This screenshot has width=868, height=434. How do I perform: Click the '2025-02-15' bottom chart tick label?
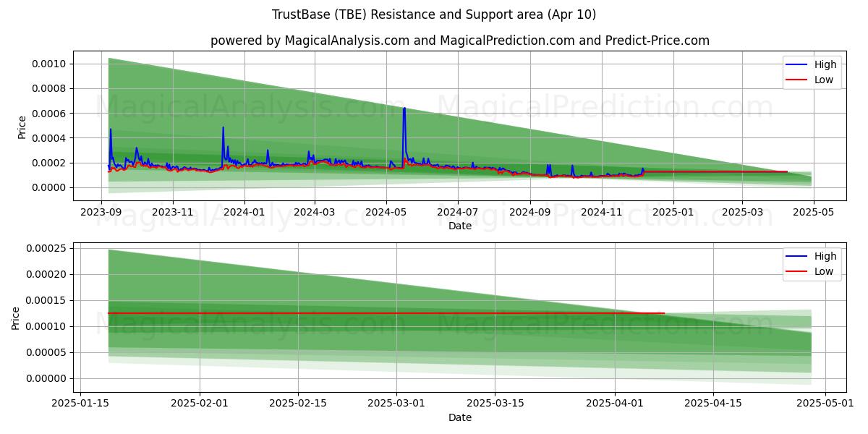click(x=298, y=404)
